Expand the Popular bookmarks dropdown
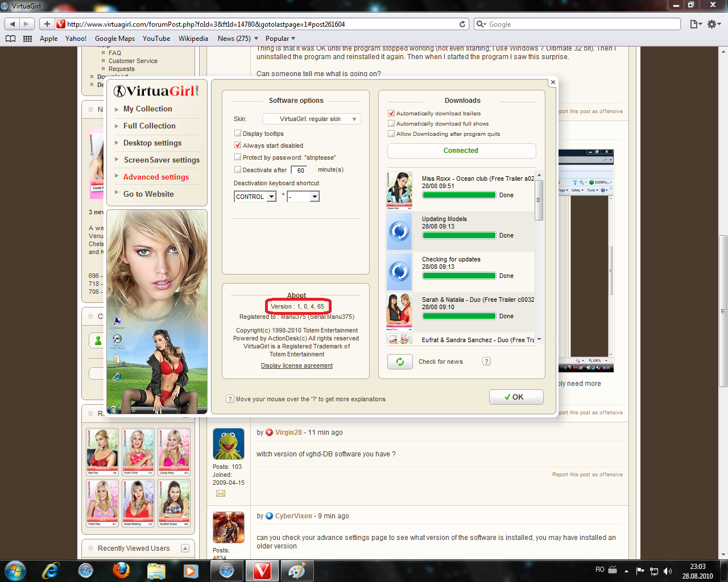Image resolution: width=728 pixels, height=582 pixels. coord(280,39)
